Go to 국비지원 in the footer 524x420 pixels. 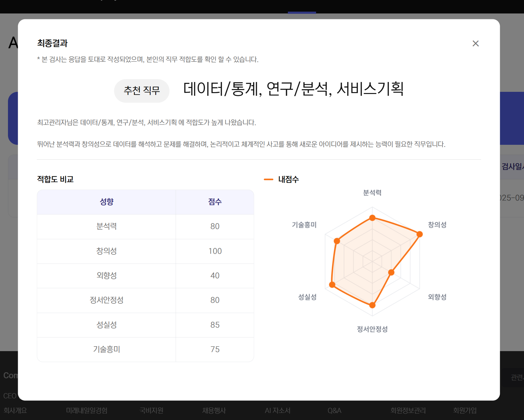(151, 410)
